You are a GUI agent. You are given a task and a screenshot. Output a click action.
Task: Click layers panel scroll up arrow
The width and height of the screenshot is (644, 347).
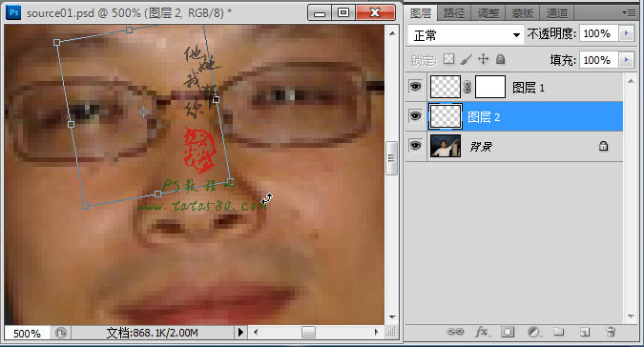pyautogui.click(x=631, y=81)
